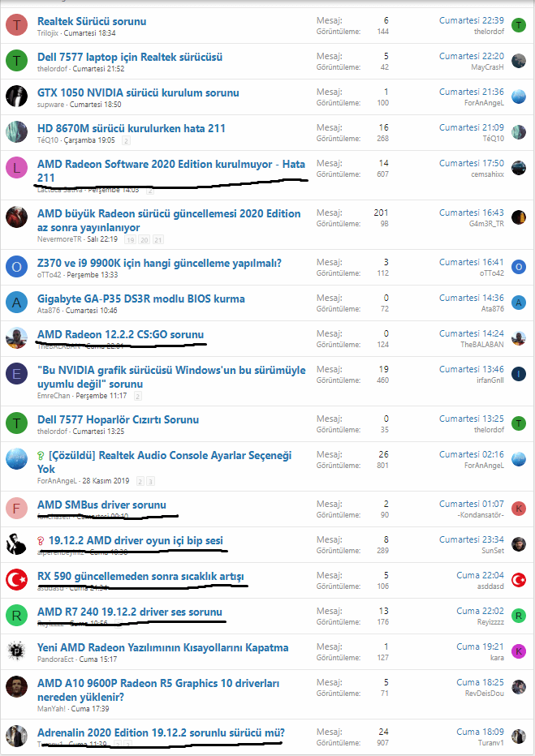This screenshot has height=756, width=535.
Task: Click irfanGnll's last-poster avatar on NVIDIA grafik row
Action: coord(519,374)
